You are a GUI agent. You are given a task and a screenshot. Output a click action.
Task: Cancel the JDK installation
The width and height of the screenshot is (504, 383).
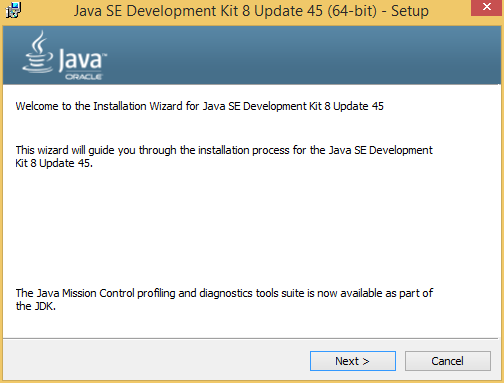448,361
